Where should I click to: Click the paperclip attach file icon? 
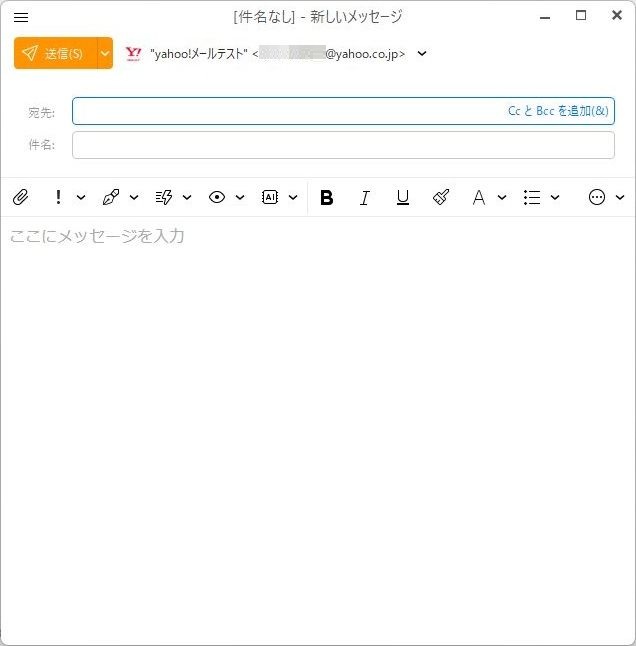19,198
